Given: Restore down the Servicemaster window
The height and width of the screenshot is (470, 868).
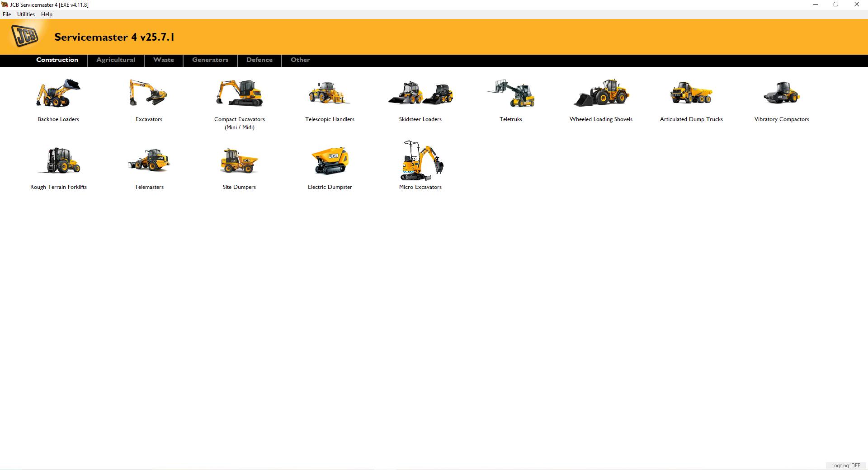Looking at the screenshot, I should pyautogui.click(x=836, y=5).
